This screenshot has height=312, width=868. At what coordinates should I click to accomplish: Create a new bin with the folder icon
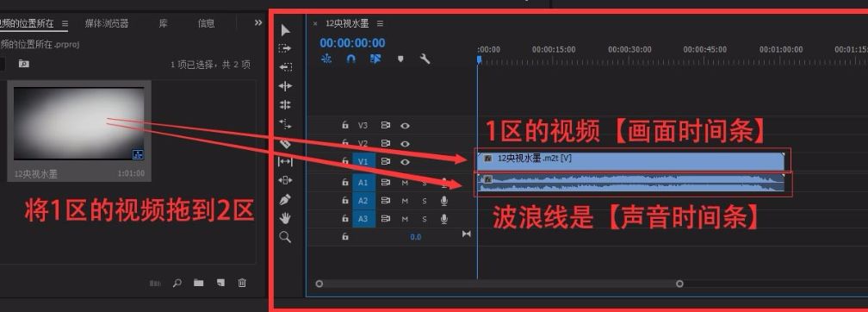[198, 283]
